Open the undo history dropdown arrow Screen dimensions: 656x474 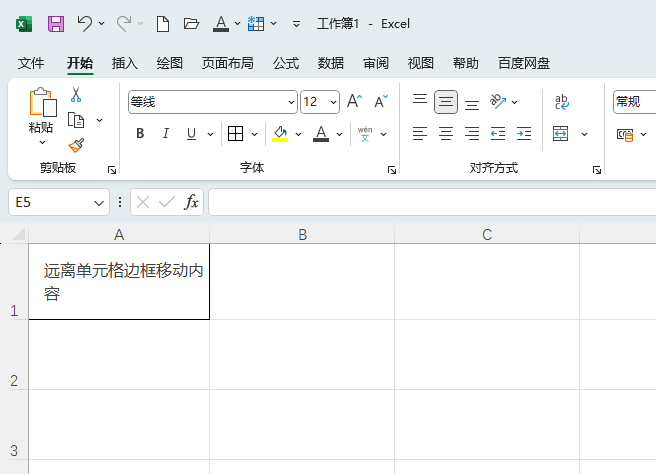[x=102, y=24]
